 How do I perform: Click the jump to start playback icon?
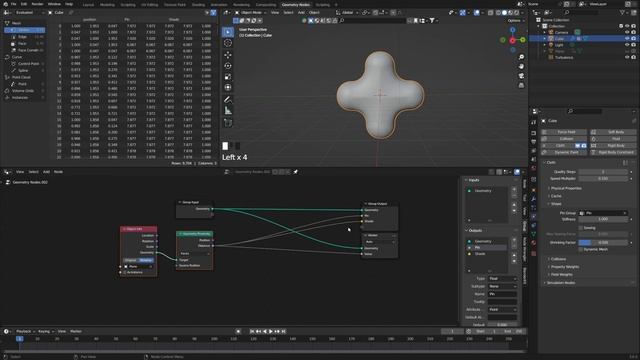(252, 331)
